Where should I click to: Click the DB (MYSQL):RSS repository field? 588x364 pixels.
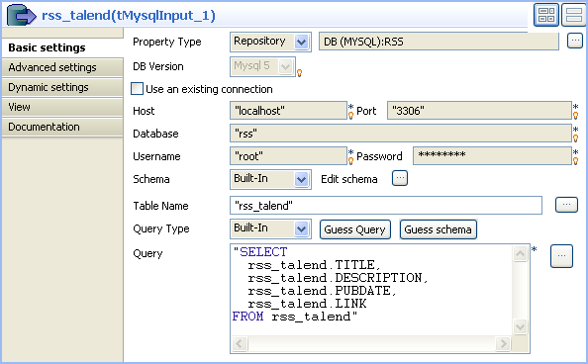[439, 42]
